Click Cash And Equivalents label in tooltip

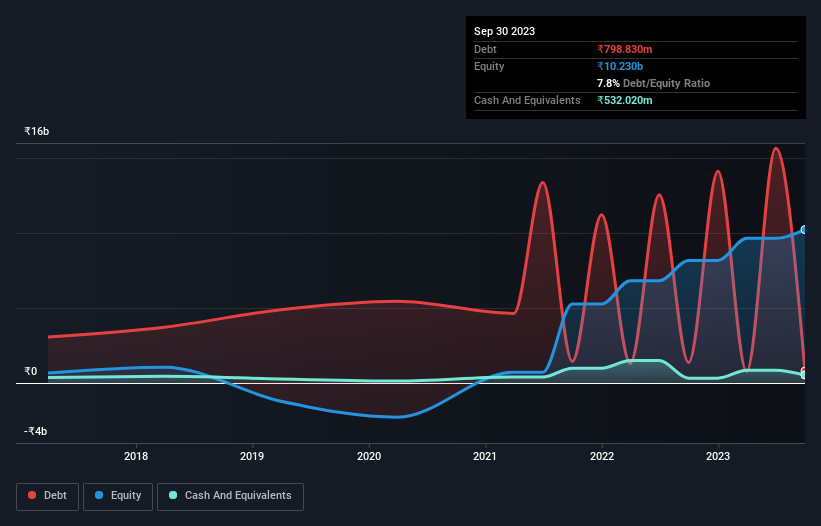(x=527, y=100)
